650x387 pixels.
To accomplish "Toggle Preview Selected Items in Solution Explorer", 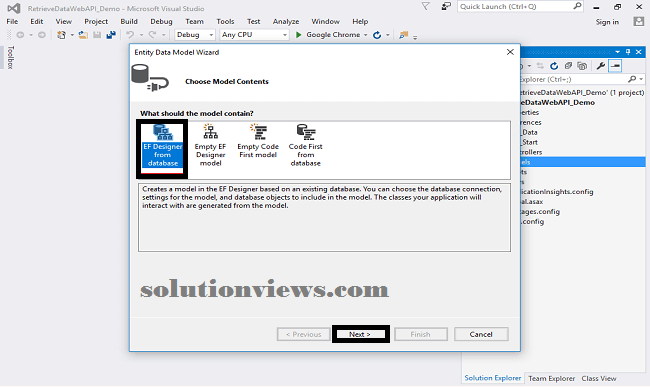I will pos(615,66).
